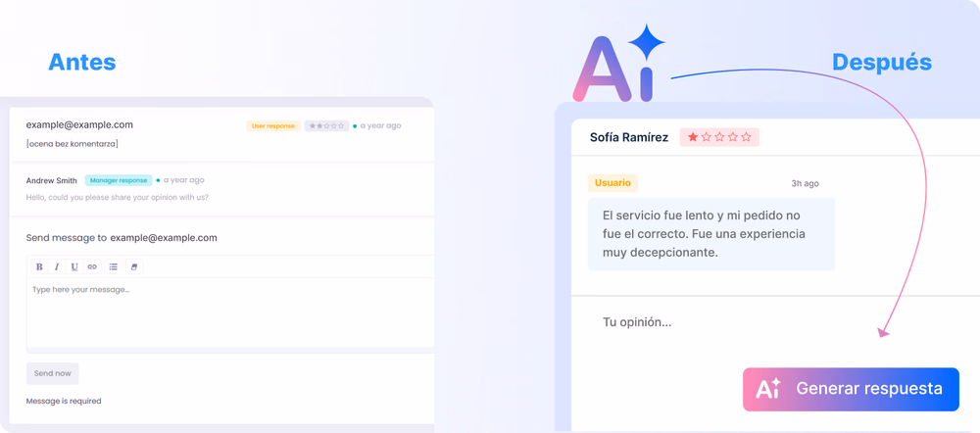The image size is (980, 433).
Task: Click the insert link icon
Action: click(x=92, y=266)
